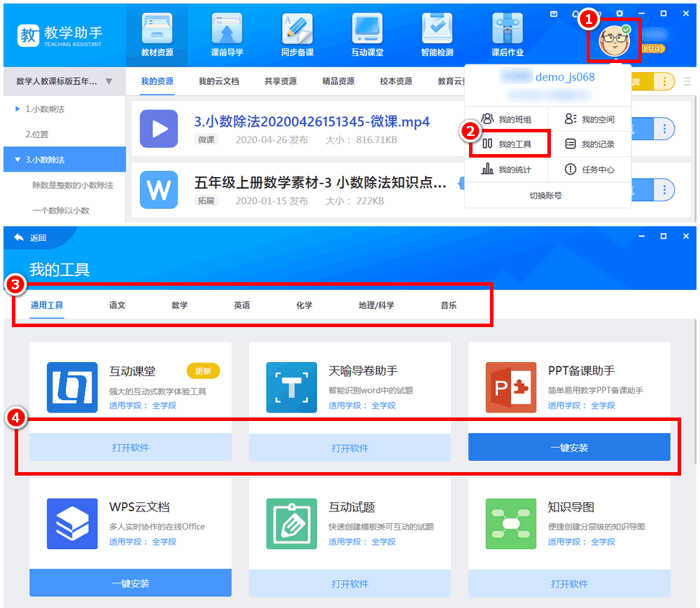Switch to the 共享资源 tab
The width and height of the screenshot is (700, 608).
[x=281, y=81]
